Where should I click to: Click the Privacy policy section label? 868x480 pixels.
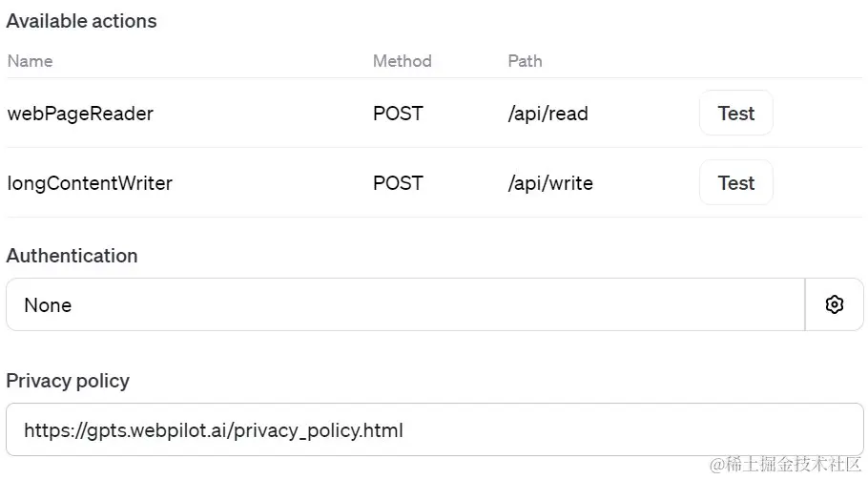[68, 381]
